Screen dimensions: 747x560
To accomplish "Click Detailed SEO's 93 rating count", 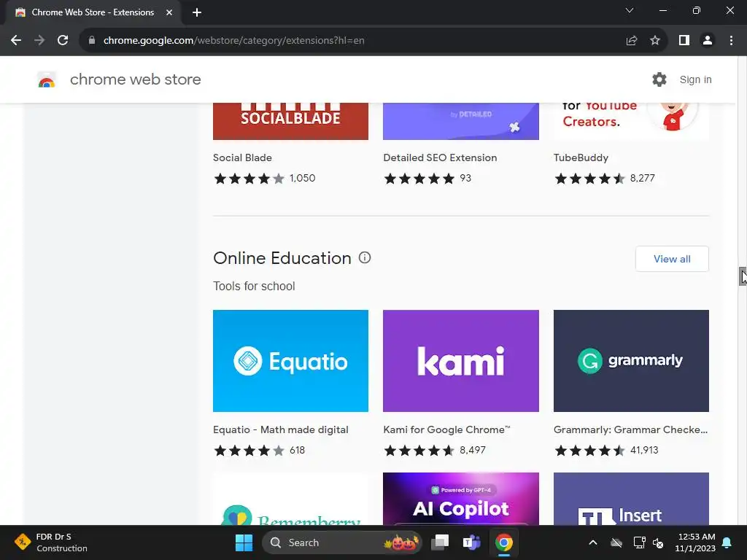I will (465, 178).
